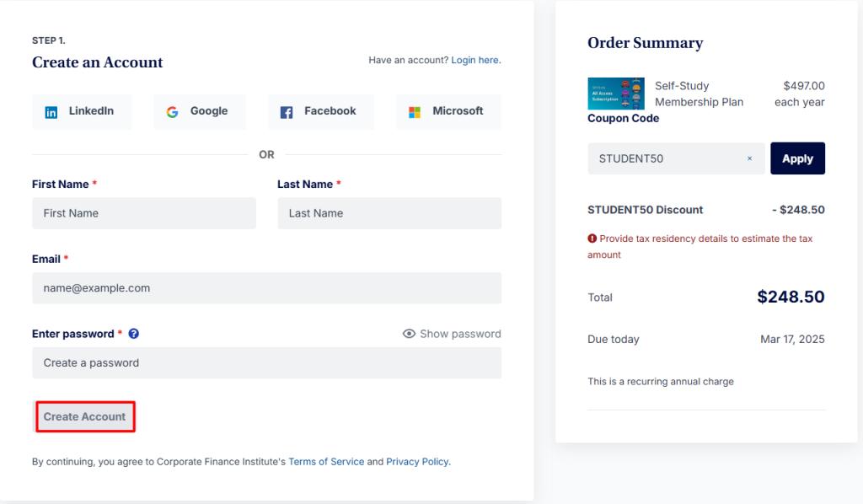
Task: Click the eye icon beside Show password
Action: 410,334
